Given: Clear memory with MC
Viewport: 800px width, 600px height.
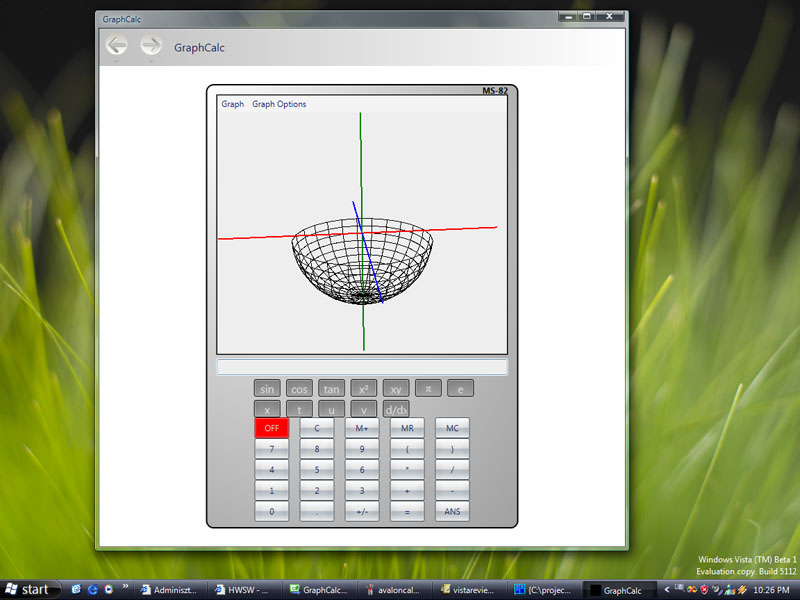Looking at the screenshot, I should 452,428.
